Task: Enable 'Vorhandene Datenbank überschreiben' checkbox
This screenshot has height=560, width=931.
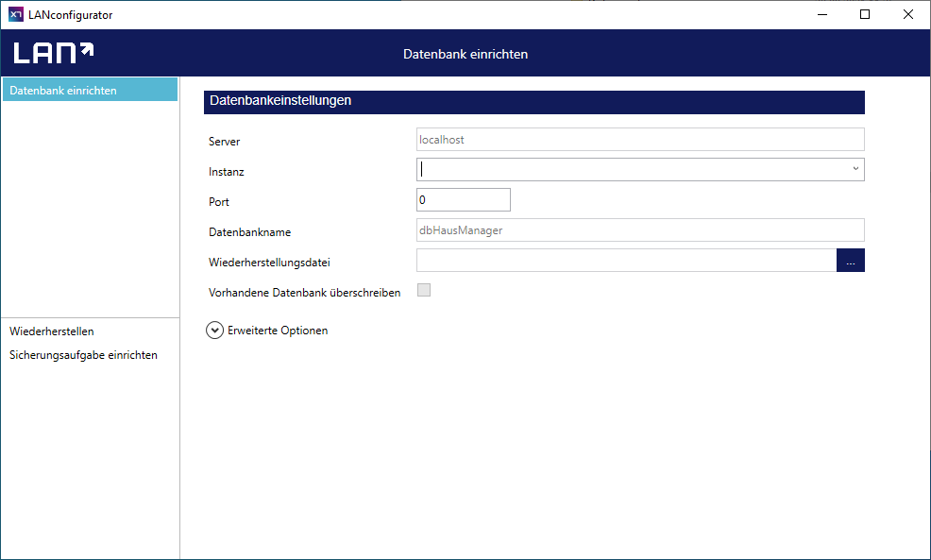Action: point(424,291)
